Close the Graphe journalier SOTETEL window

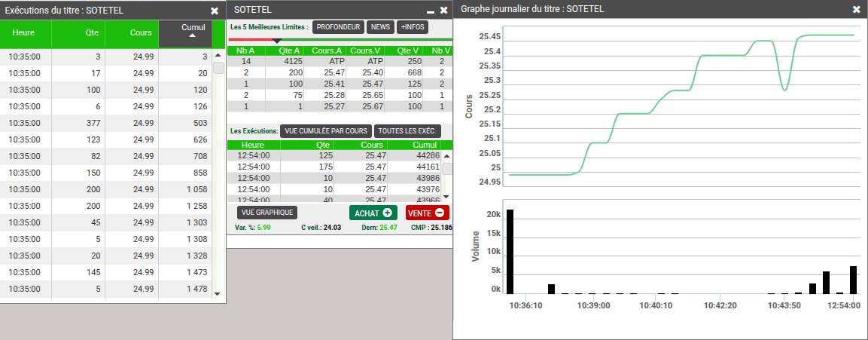857,10
